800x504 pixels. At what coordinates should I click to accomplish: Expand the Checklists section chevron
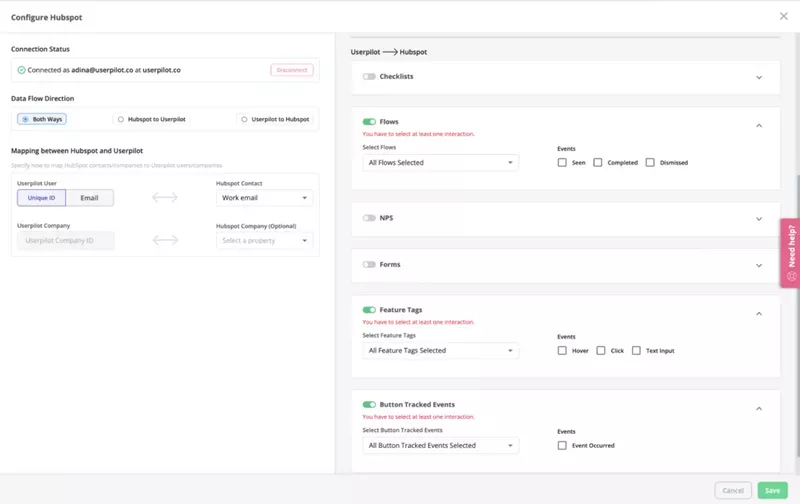[759, 78]
